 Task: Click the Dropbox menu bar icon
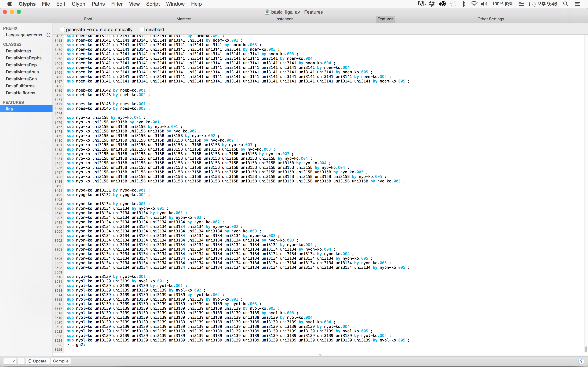432,4
